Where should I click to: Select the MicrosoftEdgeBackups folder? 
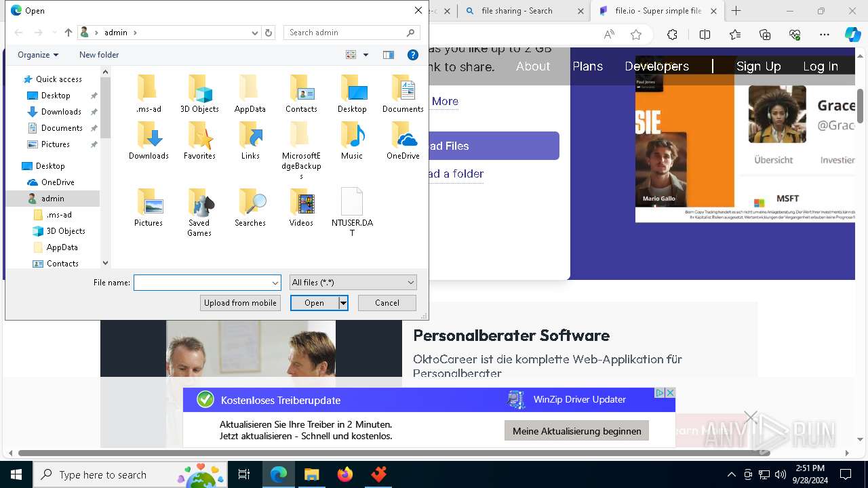[x=301, y=150]
